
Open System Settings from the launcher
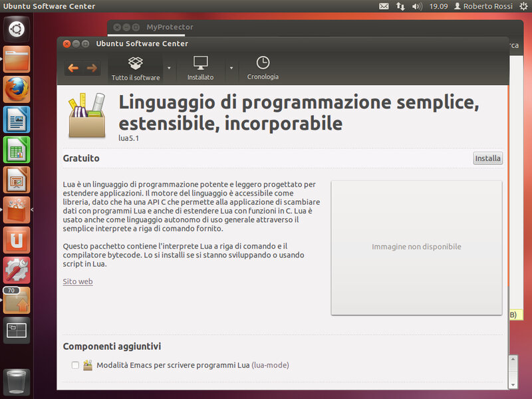17,270
